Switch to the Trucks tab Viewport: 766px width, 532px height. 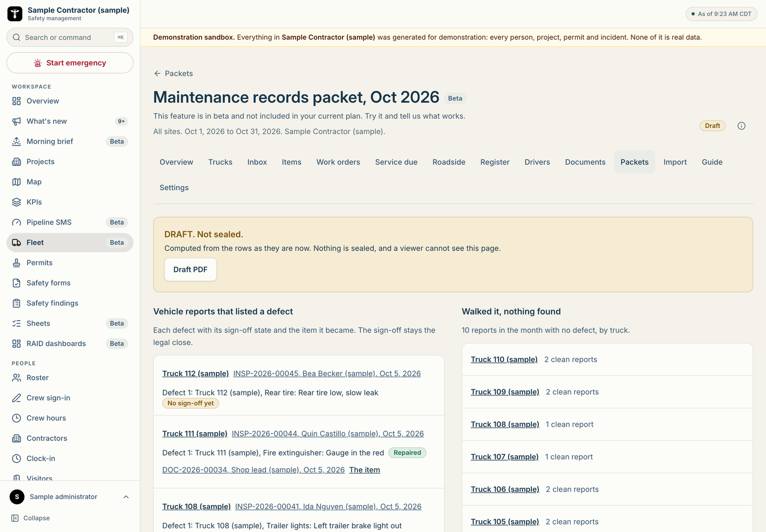click(x=220, y=162)
